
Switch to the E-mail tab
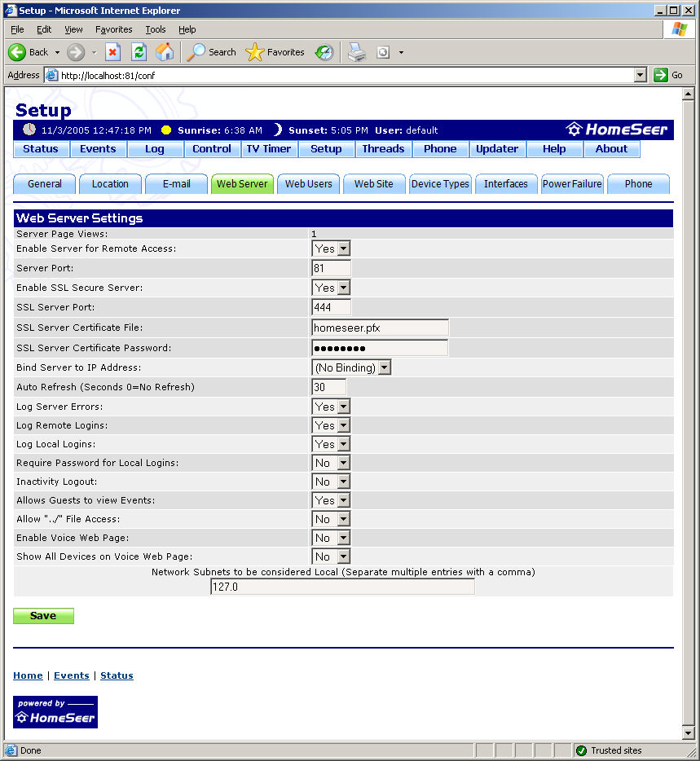point(176,184)
